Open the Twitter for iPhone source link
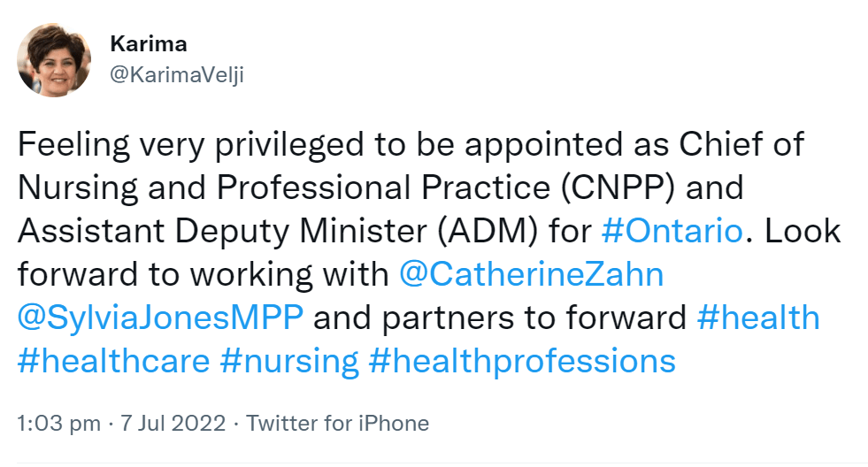 337,424
